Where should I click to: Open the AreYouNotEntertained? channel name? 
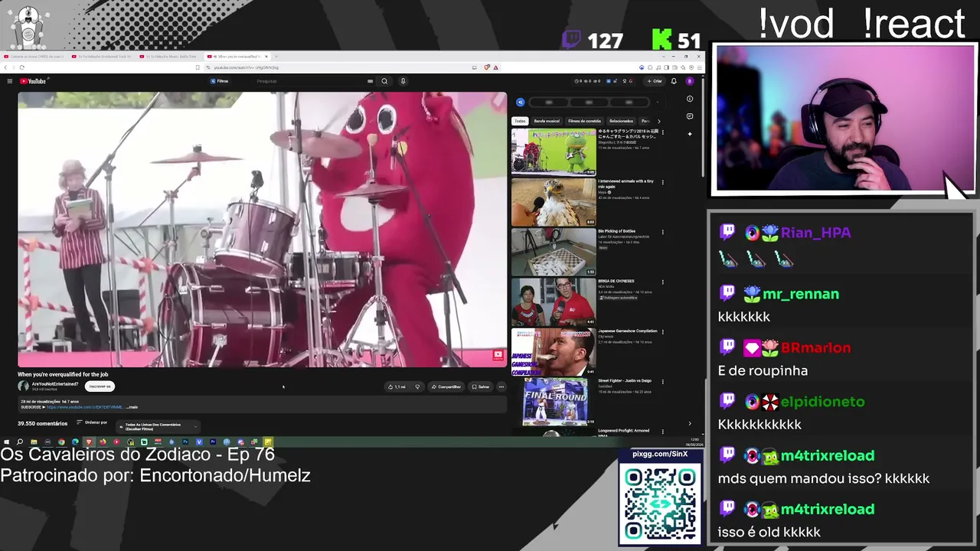[x=55, y=384]
